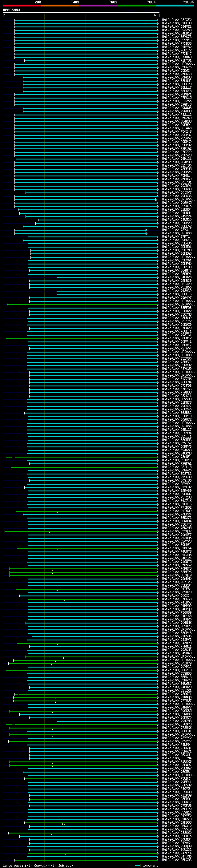Click the yellow gap marker on the A1T5W9 alignment
Image resolution: width=197 pixels, height=868 pixels.
pyautogui.click(x=57, y=512)
